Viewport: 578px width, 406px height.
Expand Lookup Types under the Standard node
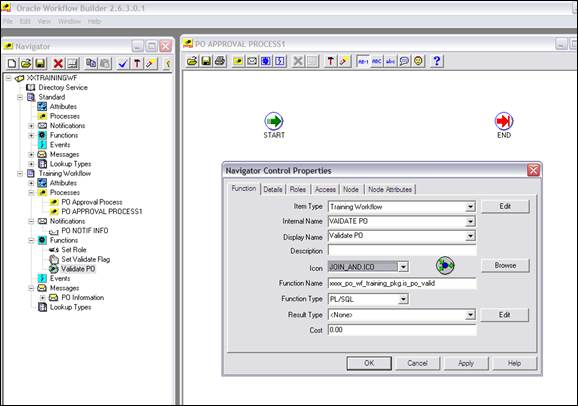[31, 164]
